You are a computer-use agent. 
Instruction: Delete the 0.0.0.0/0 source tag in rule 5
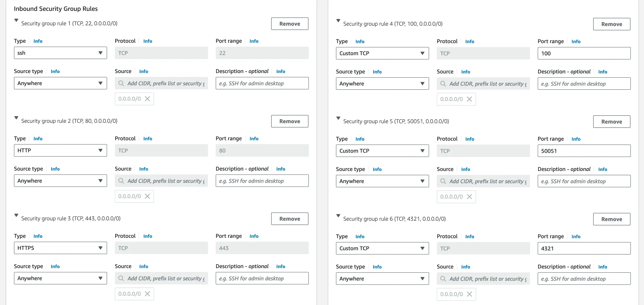[469, 197]
